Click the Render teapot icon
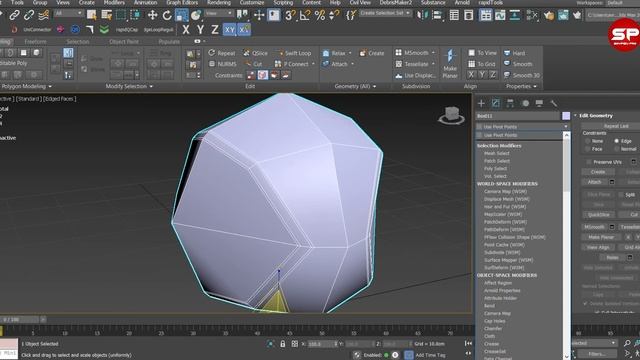640x360 pixels. pos(577,16)
